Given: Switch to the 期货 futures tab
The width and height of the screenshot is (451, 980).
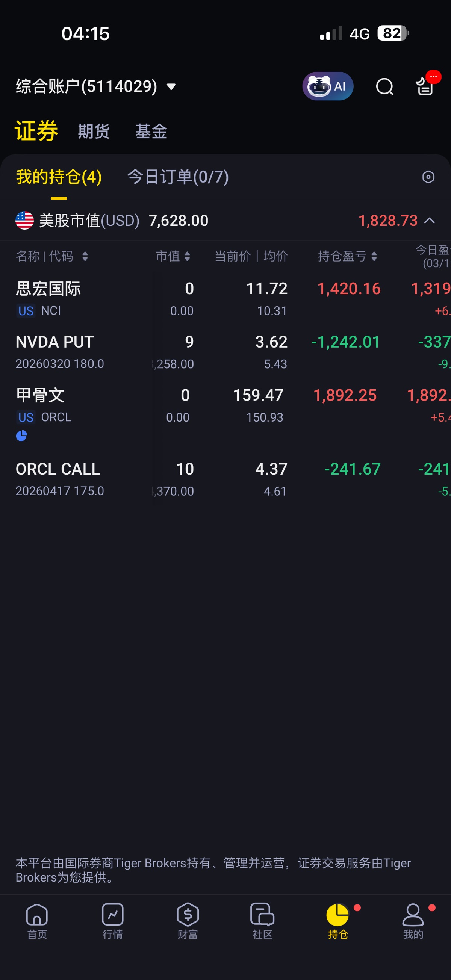Looking at the screenshot, I should point(94,131).
